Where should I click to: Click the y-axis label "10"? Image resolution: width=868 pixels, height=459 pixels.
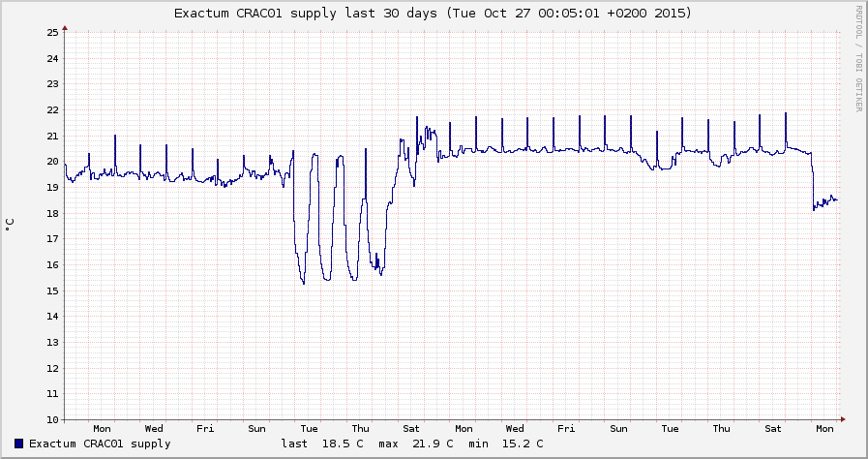pyautogui.click(x=52, y=419)
